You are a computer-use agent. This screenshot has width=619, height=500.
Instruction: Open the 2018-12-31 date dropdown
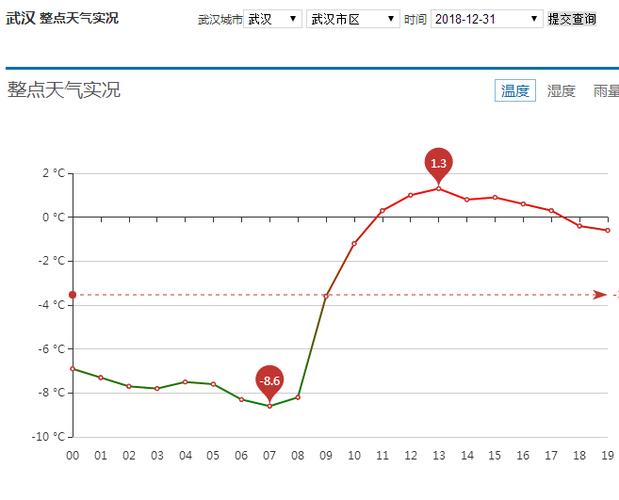pos(487,19)
